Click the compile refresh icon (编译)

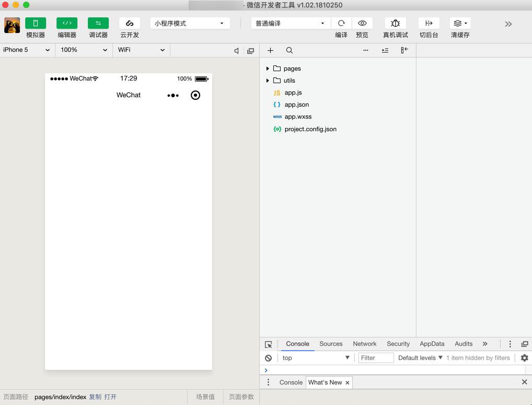pyautogui.click(x=341, y=23)
